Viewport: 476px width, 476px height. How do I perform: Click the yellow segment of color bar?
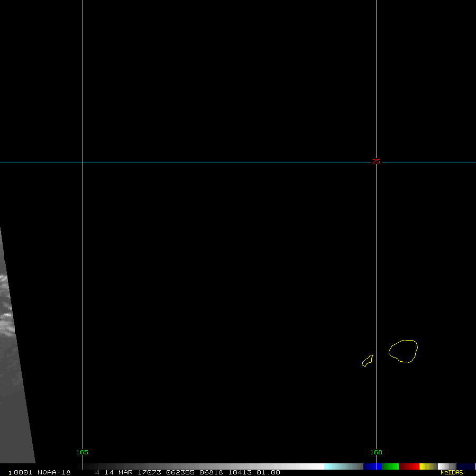[425, 466]
